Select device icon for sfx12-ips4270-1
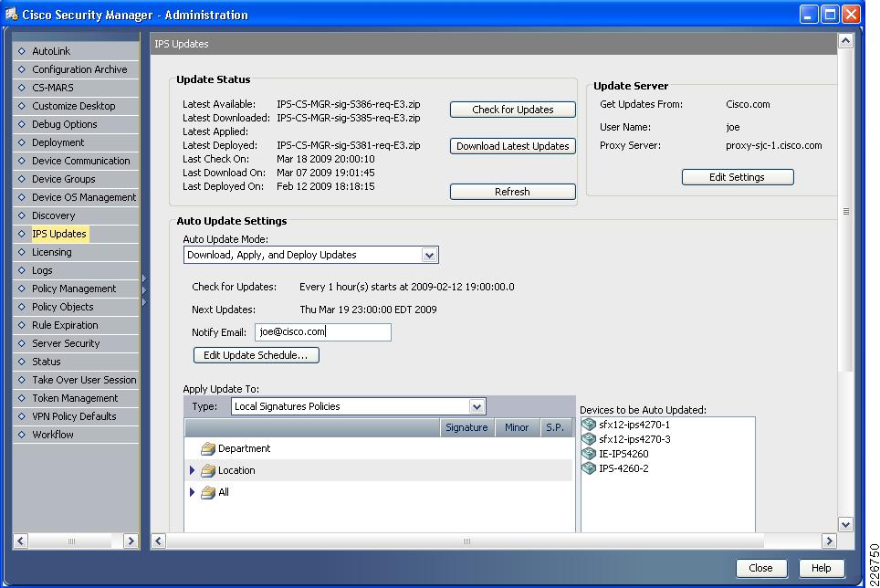 [589, 425]
